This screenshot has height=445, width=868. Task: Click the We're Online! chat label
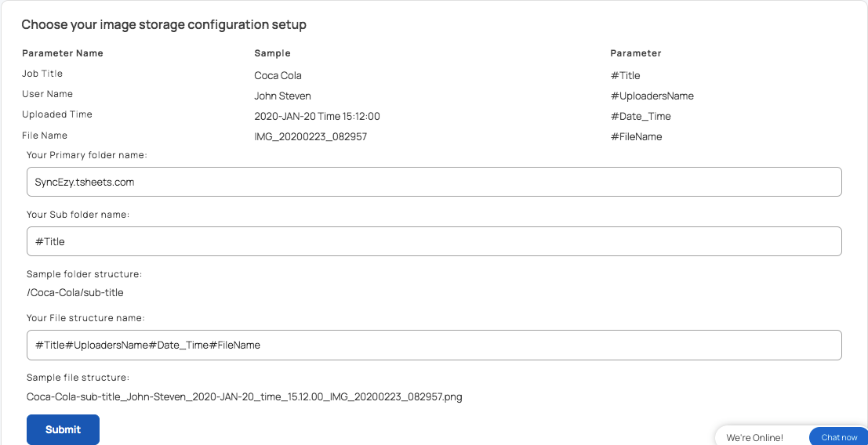754,438
